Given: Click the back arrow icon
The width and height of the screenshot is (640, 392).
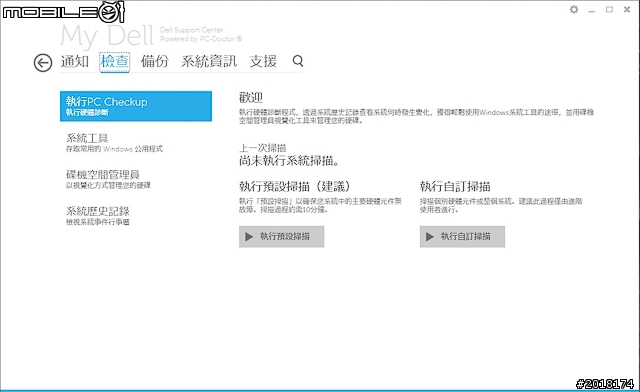Looking at the screenshot, I should [43, 62].
